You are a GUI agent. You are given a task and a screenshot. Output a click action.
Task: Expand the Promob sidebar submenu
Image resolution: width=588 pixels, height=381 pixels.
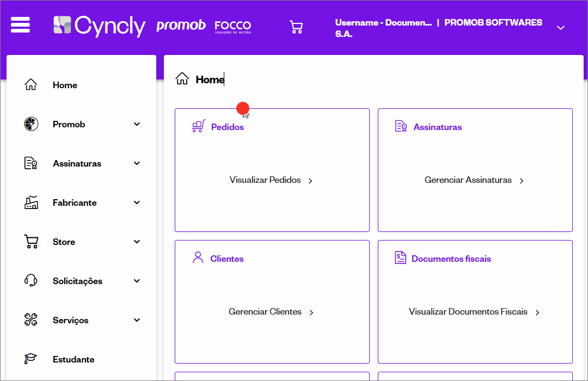[137, 124]
